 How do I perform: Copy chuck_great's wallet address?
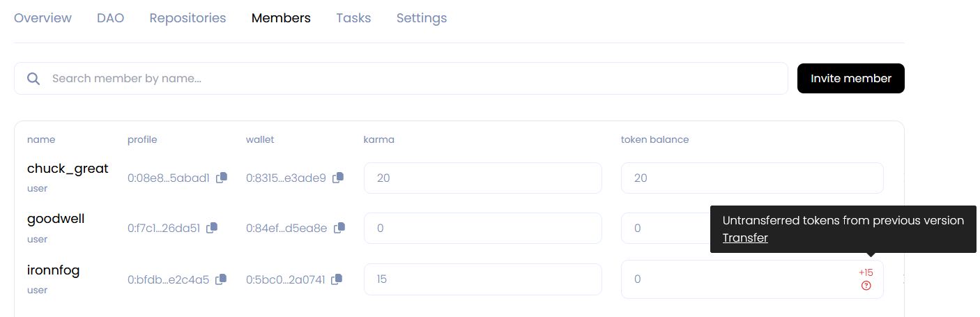tap(338, 178)
